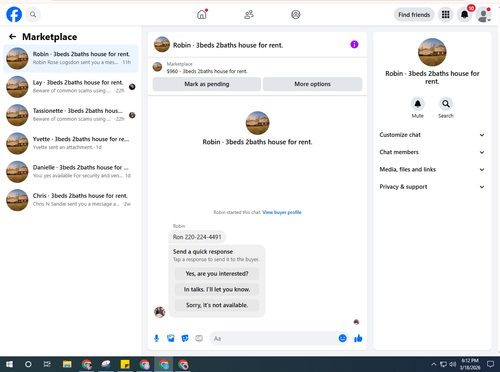The image size is (500, 372).
Task: Expand Customize chat section
Action: pyautogui.click(x=432, y=135)
